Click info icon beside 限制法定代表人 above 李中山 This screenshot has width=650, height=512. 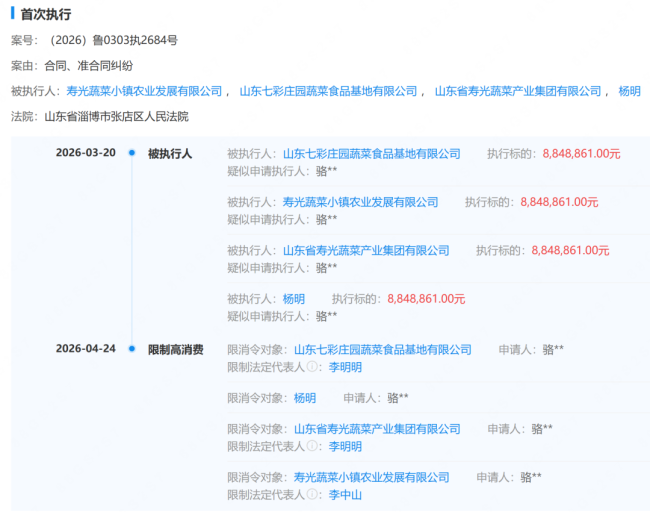tap(313, 495)
